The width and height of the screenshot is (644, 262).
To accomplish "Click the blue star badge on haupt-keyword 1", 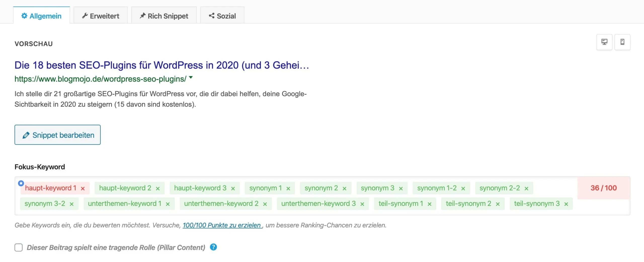I will [x=21, y=183].
